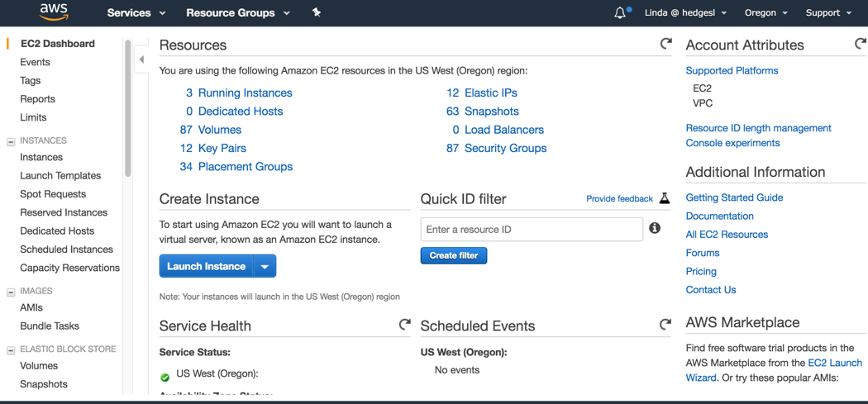Collapse the IMAGES sidebar group
This screenshot has height=404, width=868.
10,292
